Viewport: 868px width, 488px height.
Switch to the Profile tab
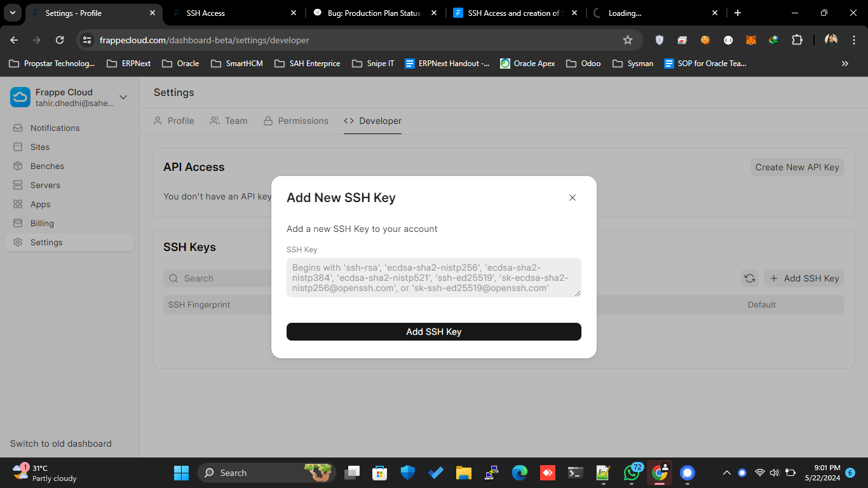click(x=180, y=121)
